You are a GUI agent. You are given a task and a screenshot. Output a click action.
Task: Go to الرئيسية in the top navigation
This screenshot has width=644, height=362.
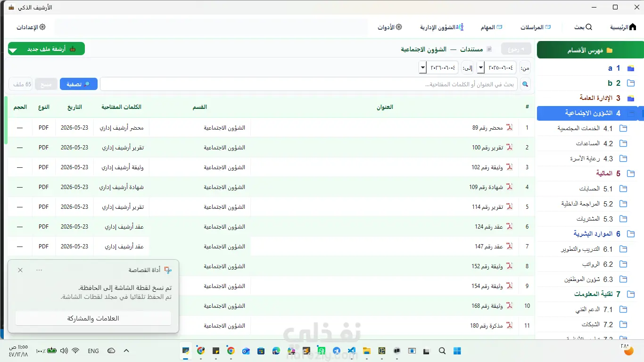tap(623, 27)
